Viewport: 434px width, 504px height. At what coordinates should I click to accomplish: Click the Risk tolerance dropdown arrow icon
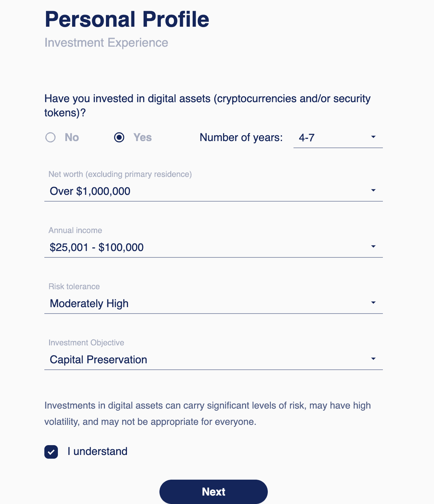373,303
